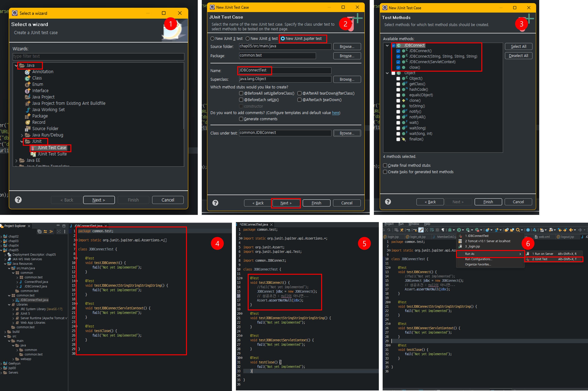Image resolution: width=588 pixels, height=391 pixels.
Task: Click Show Whitespace Characters pilcrow icon
Action: click(x=443, y=230)
